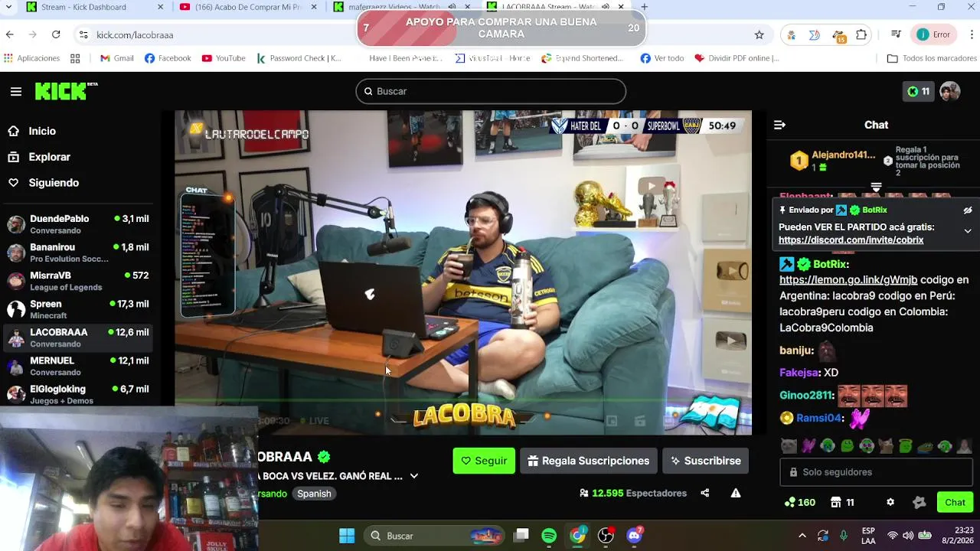This screenshot has width=980, height=551.
Task: Reload the page
Action: [56, 34]
